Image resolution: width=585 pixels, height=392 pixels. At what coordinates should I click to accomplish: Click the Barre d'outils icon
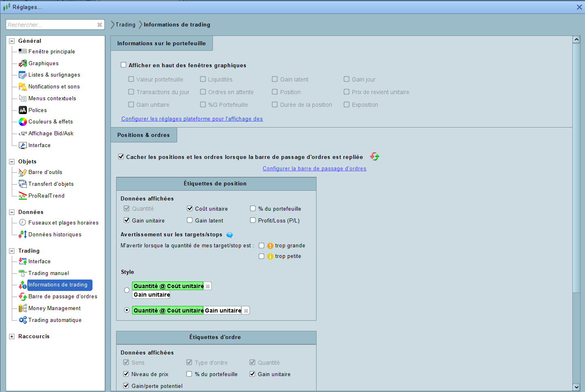pyautogui.click(x=23, y=172)
